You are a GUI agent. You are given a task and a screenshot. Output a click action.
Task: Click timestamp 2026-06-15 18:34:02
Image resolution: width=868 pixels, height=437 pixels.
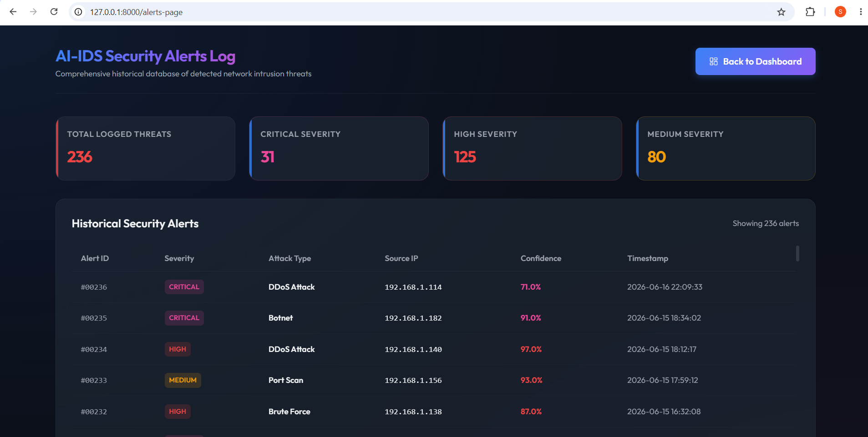pyautogui.click(x=664, y=318)
